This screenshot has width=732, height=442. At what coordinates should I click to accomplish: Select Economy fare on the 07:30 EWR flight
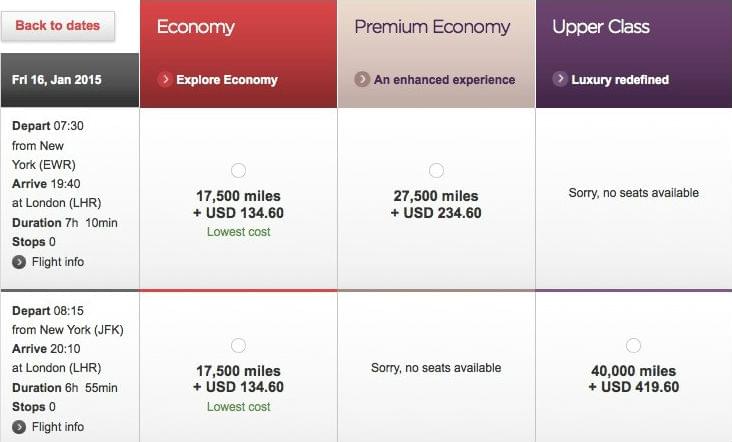[x=239, y=170]
